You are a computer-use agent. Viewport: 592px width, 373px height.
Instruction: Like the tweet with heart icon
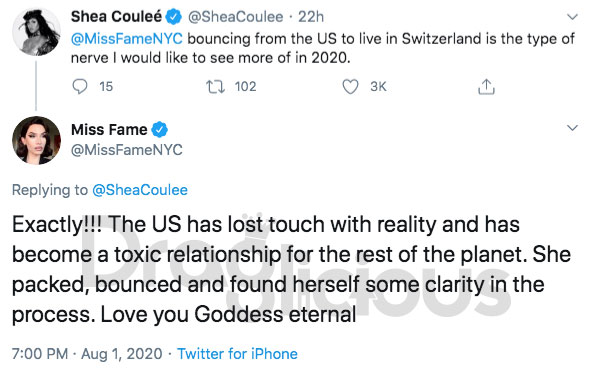350,86
